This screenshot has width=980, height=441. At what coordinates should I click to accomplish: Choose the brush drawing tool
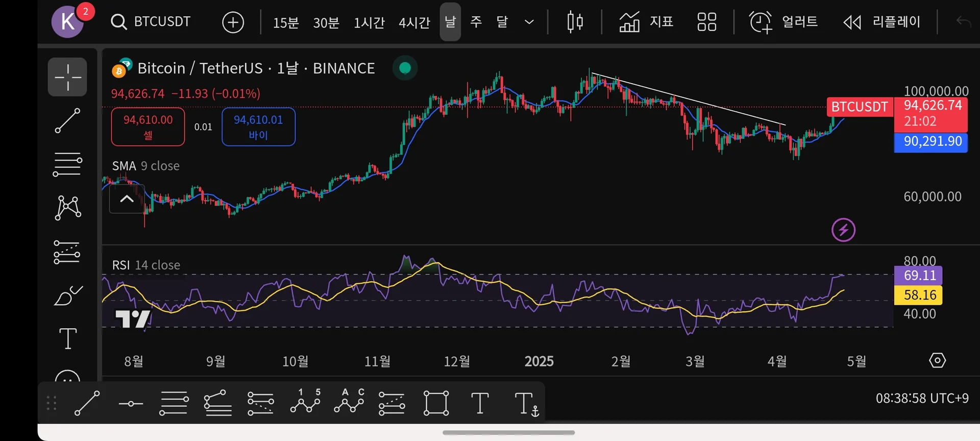pos(67,296)
